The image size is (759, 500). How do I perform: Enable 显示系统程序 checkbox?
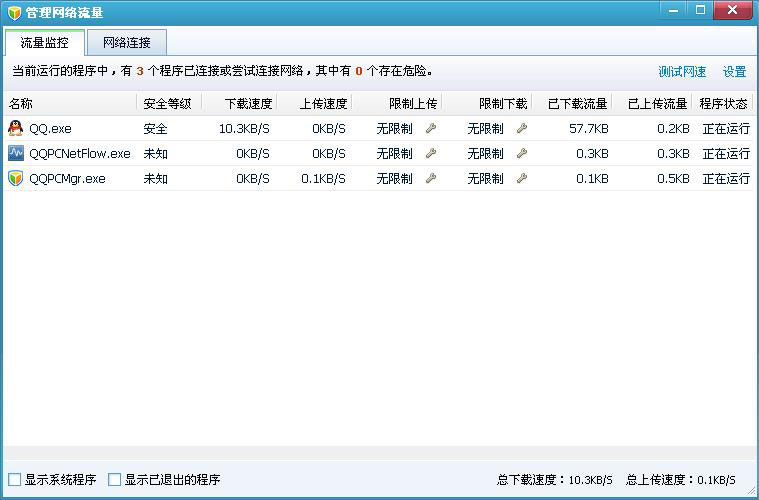click(15, 480)
